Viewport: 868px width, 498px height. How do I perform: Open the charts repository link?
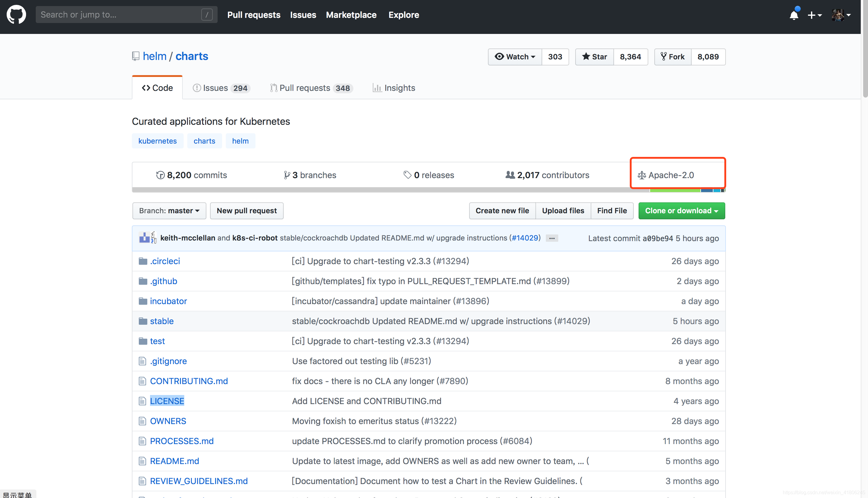point(192,56)
